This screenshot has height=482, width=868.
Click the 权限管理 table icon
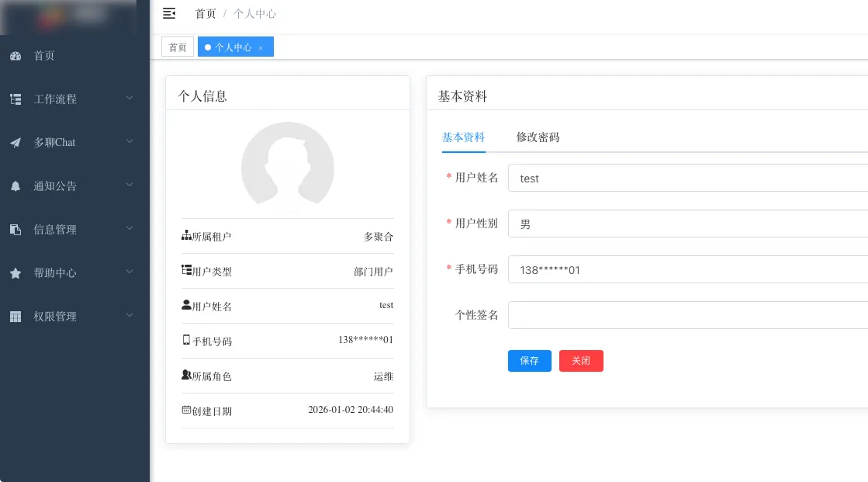[16, 317]
